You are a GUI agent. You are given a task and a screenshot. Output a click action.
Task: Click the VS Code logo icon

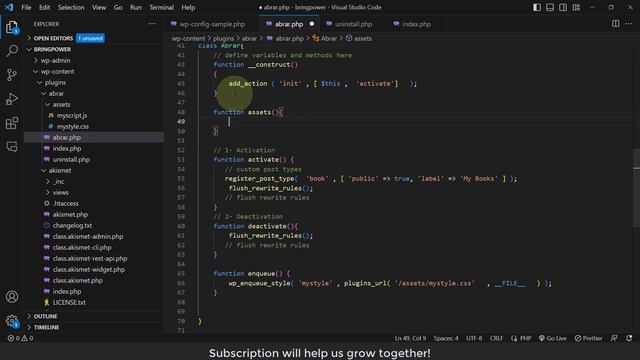click(9, 7)
